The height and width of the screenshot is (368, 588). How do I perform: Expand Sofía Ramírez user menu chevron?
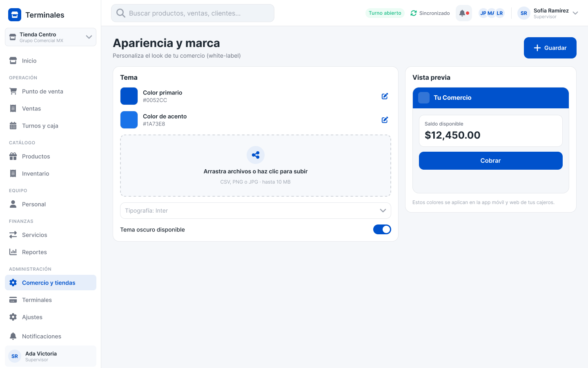click(x=575, y=13)
